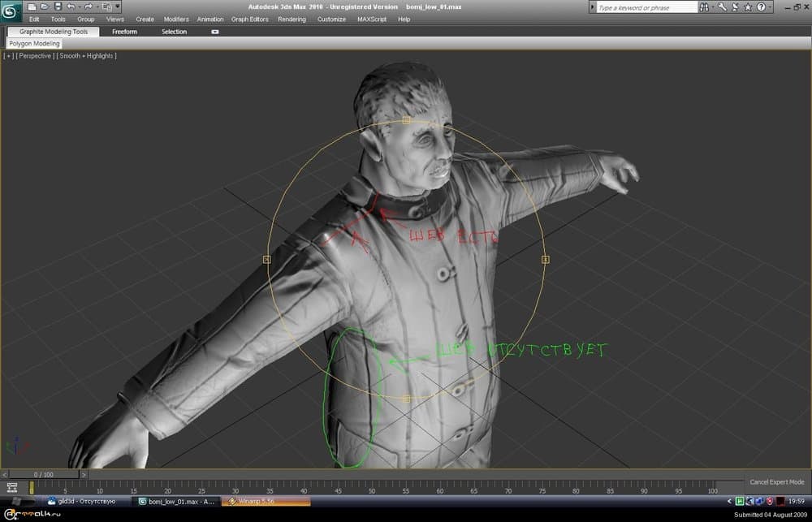Click the Cancel Expert Mode button

click(x=776, y=482)
